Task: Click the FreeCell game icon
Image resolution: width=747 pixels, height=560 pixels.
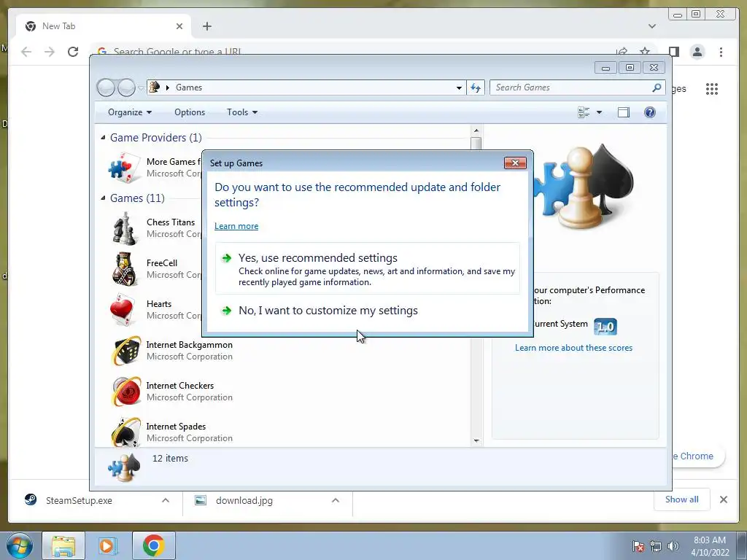Action: point(125,269)
